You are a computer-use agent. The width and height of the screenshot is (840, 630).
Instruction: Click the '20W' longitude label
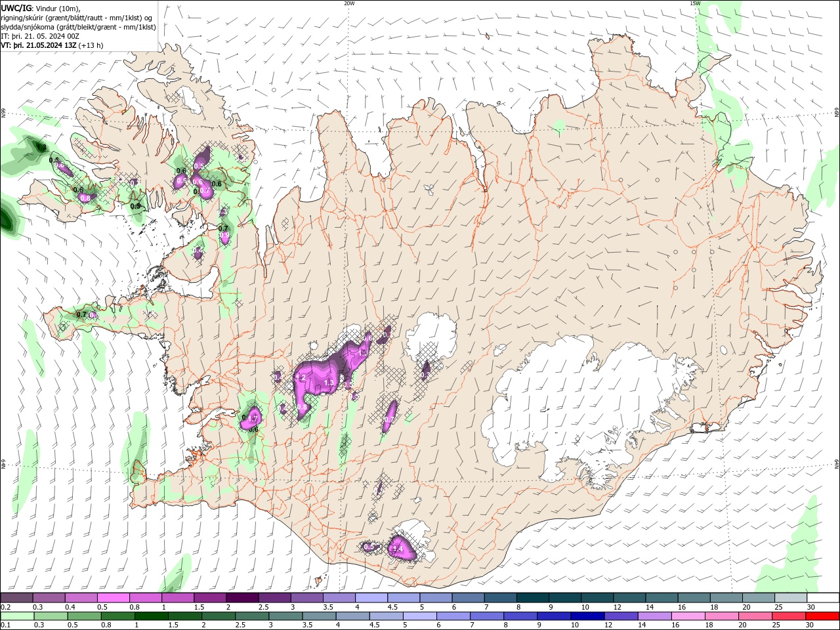click(x=349, y=3)
